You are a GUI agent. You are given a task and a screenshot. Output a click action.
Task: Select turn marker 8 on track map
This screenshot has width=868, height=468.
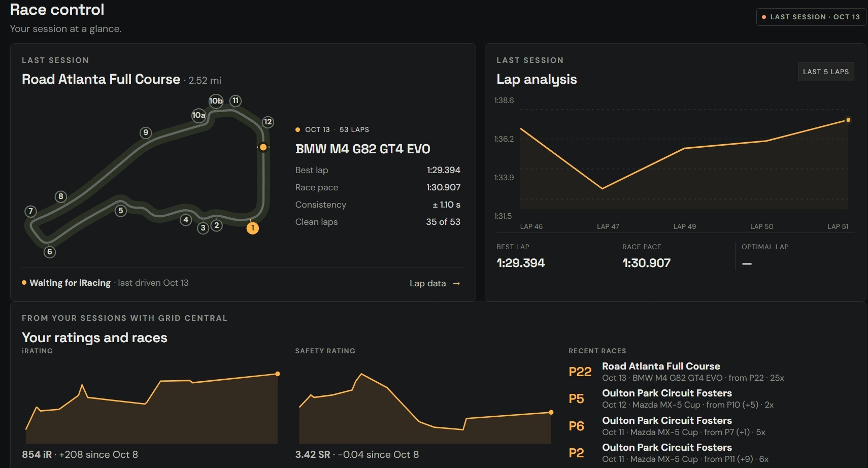click(x=61, y=196)
